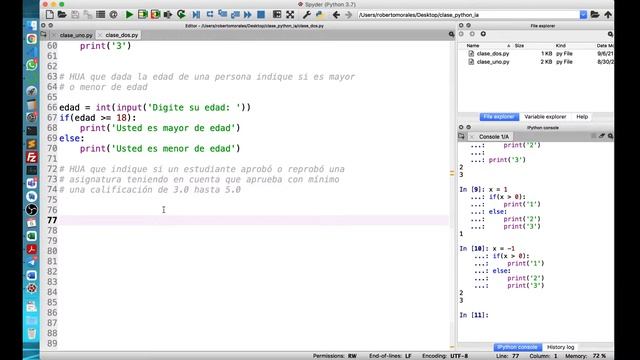The height and width of the screenshot is (360, 640).
Task: Open the file list toolbar icon
Action: [x=100, y=15]
